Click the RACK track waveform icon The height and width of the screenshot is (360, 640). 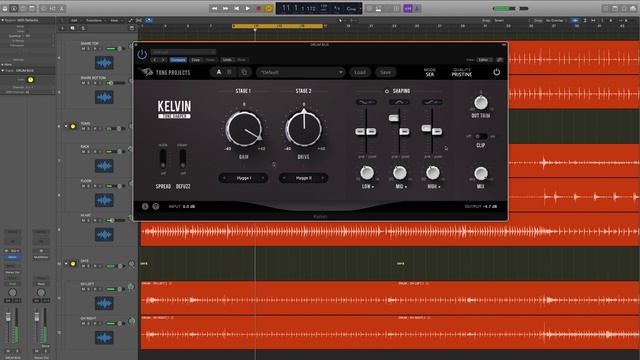(x=104, y=166)
